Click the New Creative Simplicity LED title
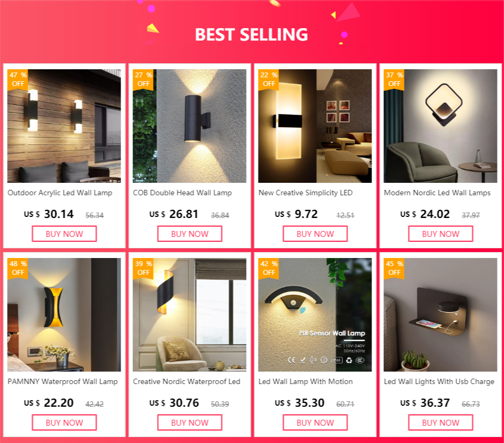Viewport: 504px width, 443px height. (x=306, y=193)
